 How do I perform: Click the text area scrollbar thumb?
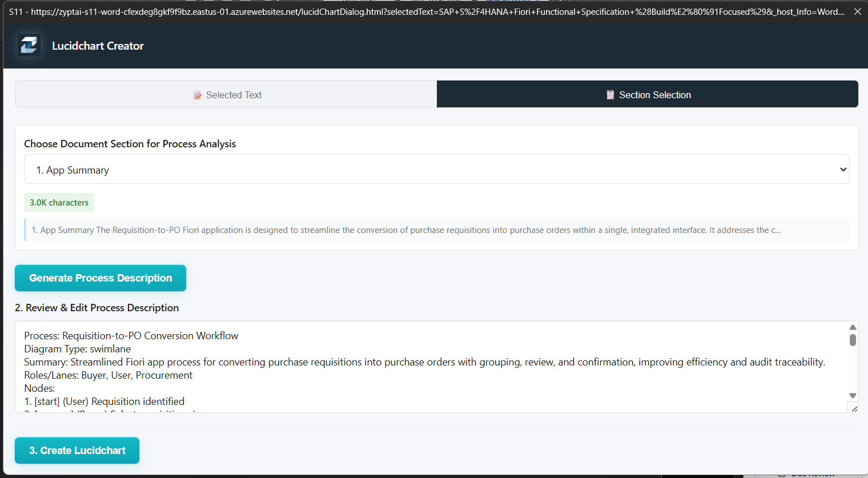click(853, 340)
